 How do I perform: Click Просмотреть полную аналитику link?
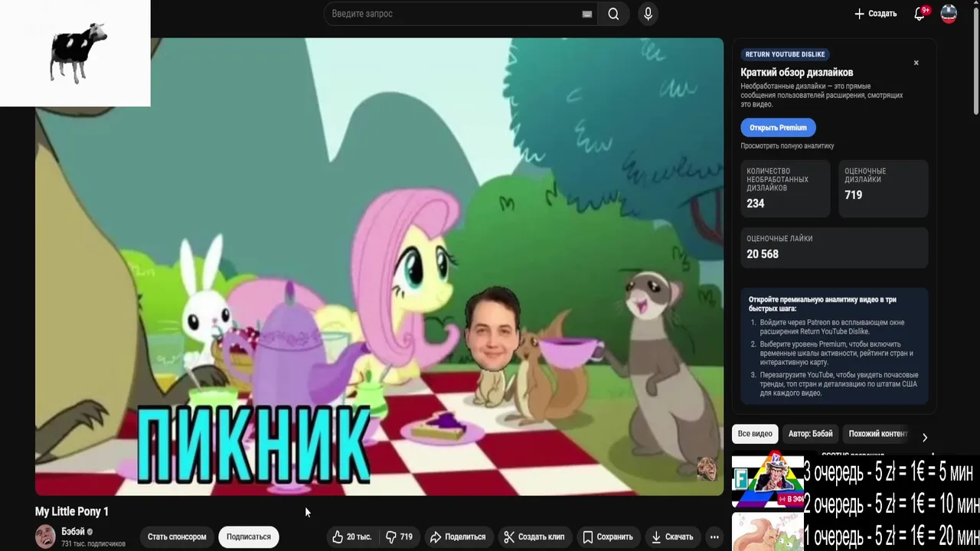click(x=787, y=146)
